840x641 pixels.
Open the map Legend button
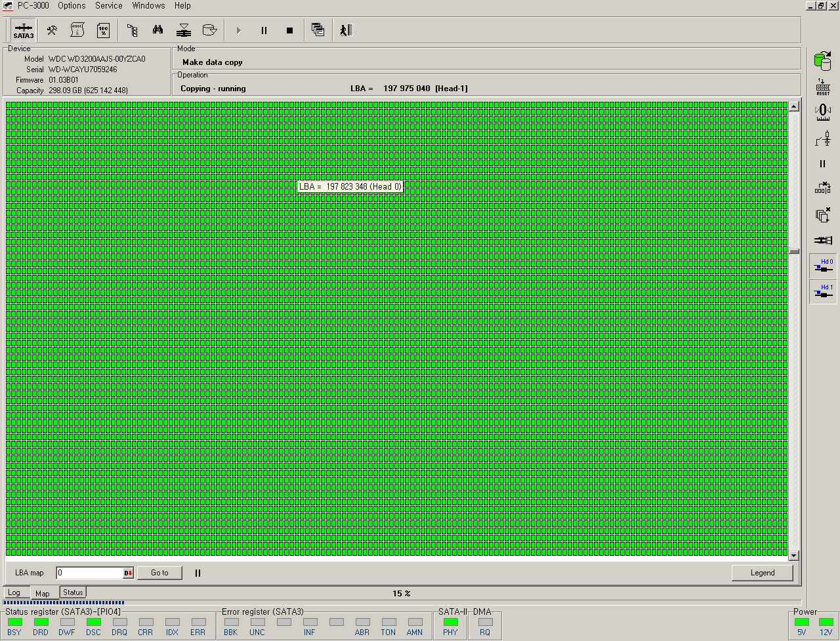762,573
